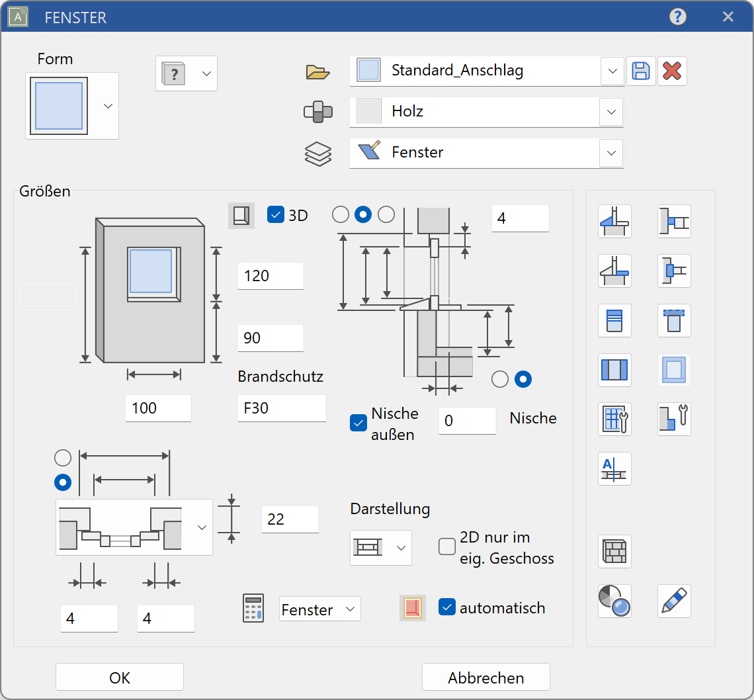Click the Form window shape preview
The height and width of the screenshot is (700, 754).
[59, 106]
